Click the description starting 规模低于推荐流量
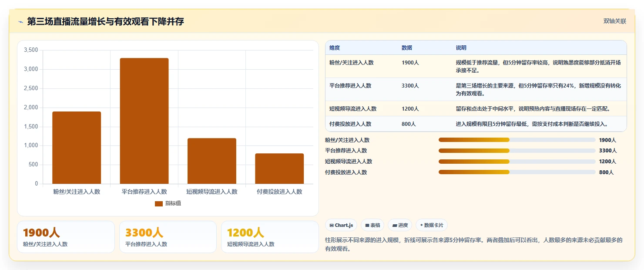644x270 pixels. point(538,66)
